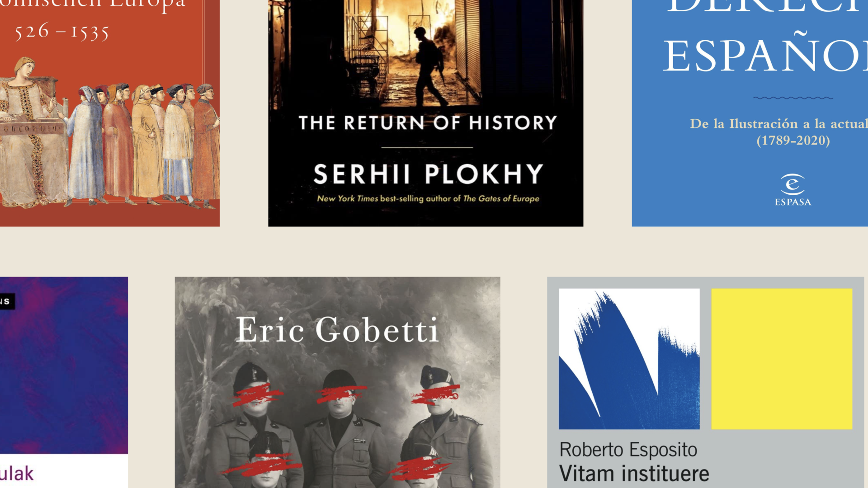Click the Eric Gobetti name text
The height and width of the screenshot is (488, 868).
(337, 329)
